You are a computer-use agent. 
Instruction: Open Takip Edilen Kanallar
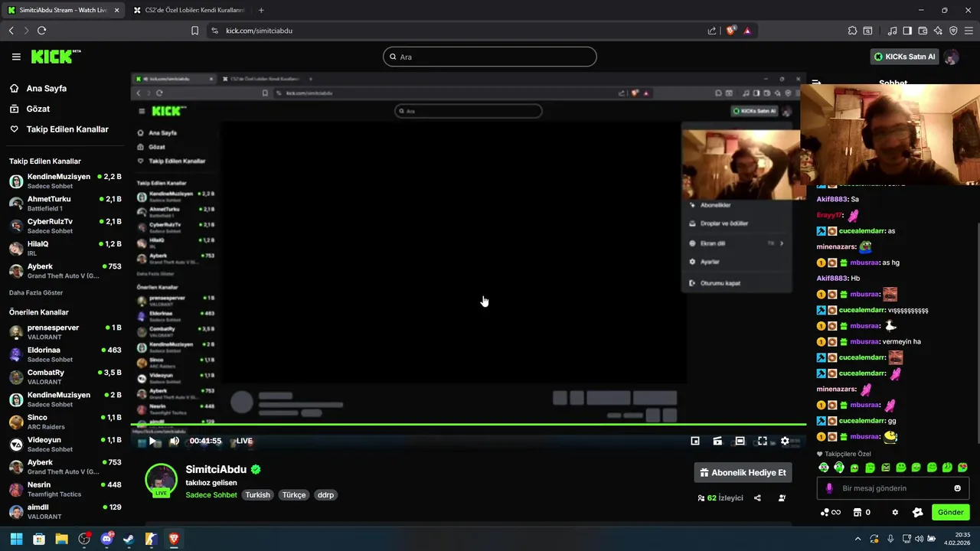[x=67, y=129]
